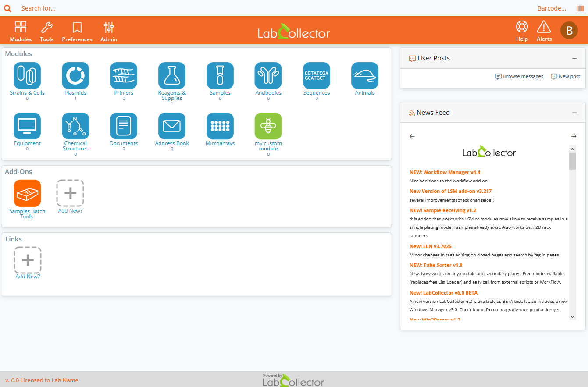This screenshot has height=387, width=588.
Task: Click the news feed scrollbar thumb
Action: 572,161
